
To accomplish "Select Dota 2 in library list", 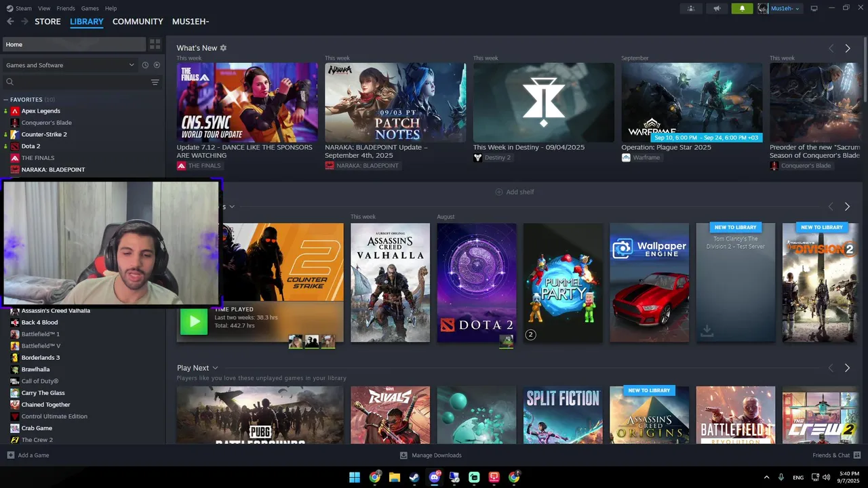I will [31, 146].
